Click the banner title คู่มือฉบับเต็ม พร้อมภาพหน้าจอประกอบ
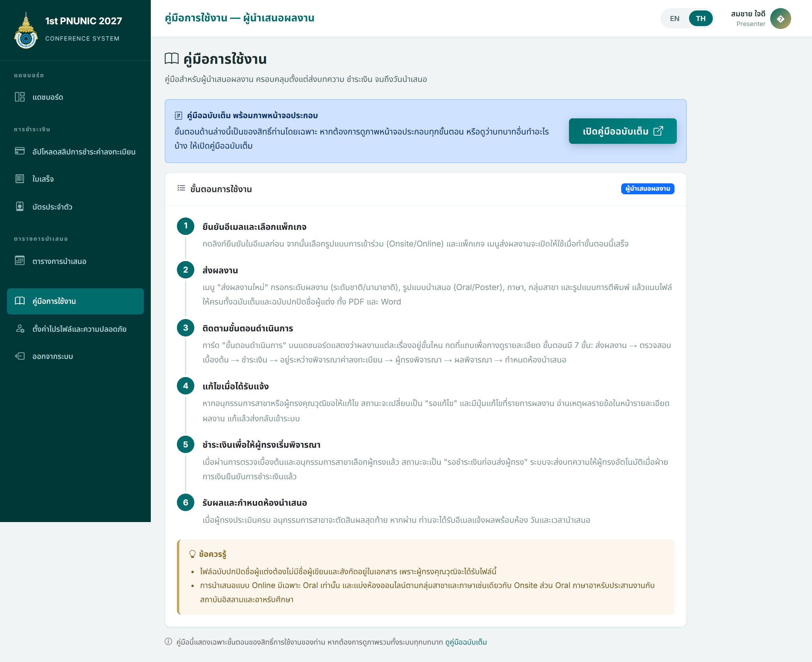The width and height of the screenshot is (812, 662). (252, 116)
